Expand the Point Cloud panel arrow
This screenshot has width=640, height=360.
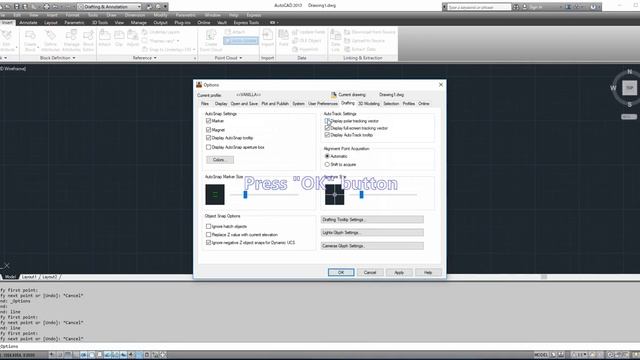pyautogui.click(x=240, y=58)
